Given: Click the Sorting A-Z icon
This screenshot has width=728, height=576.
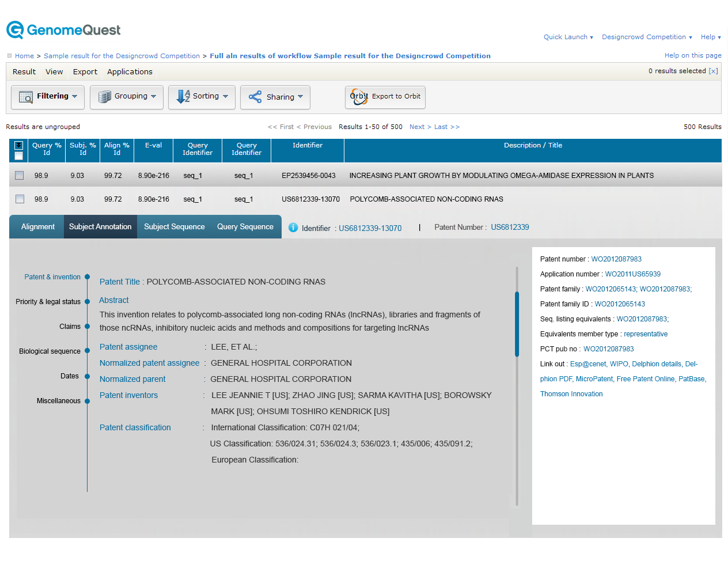Looking at the screenshot, I should (x=183, y=97).
